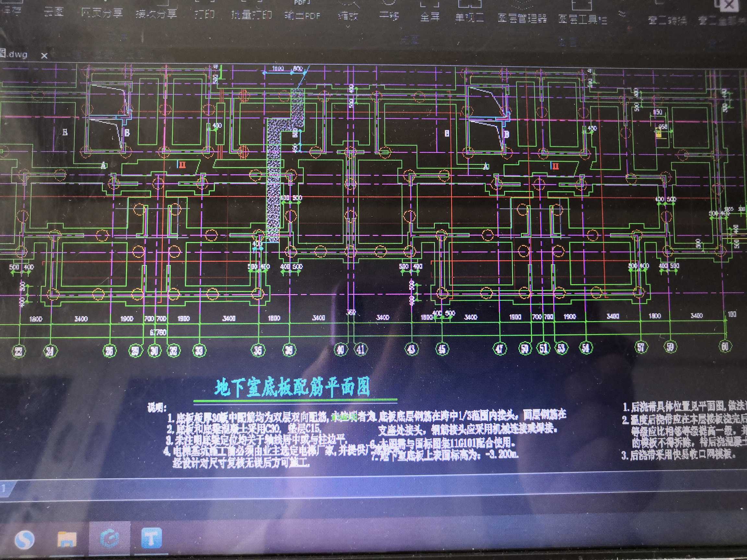This screenshot has height=560, width=747.
Task: Activate the 平移 pan tool
Action: click(x=389, y=16)
